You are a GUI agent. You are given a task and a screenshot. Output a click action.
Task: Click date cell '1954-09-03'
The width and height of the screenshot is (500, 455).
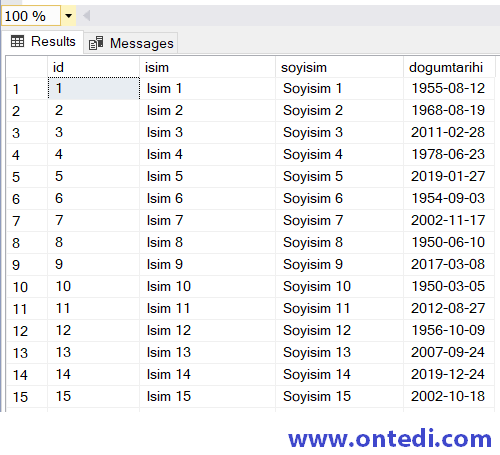[x=449, y=199]
